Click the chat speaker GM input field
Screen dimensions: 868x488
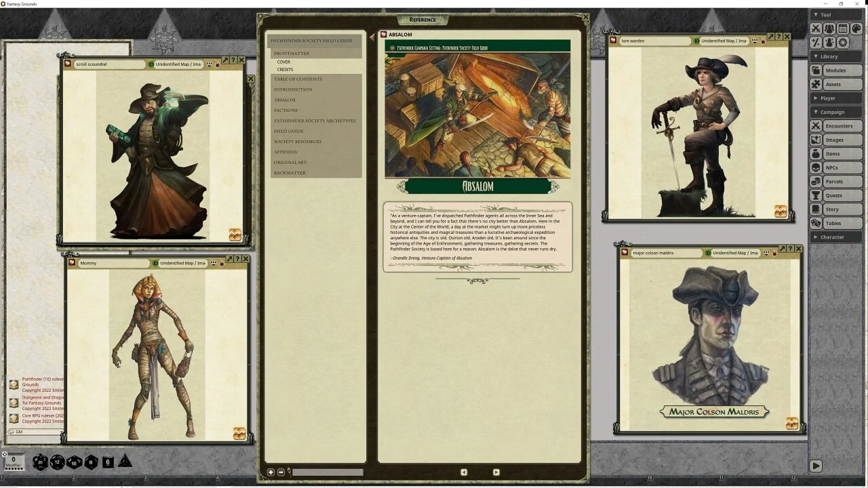[x=36, y=432]
